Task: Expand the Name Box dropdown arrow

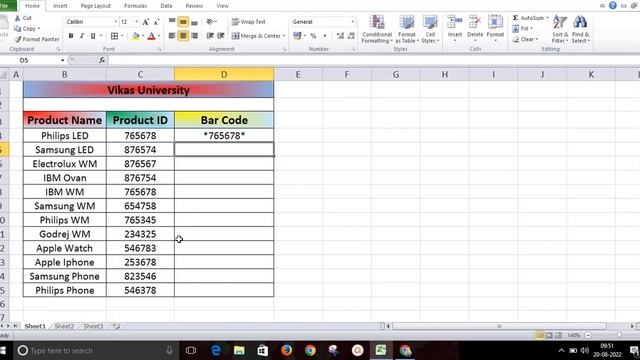Action: pyautogui.click(x=62, y=60)
